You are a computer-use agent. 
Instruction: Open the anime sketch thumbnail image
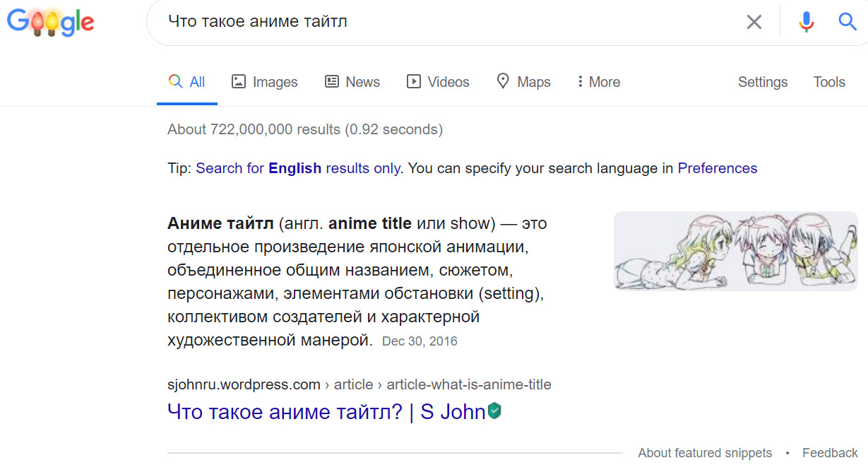click(735, 251)
